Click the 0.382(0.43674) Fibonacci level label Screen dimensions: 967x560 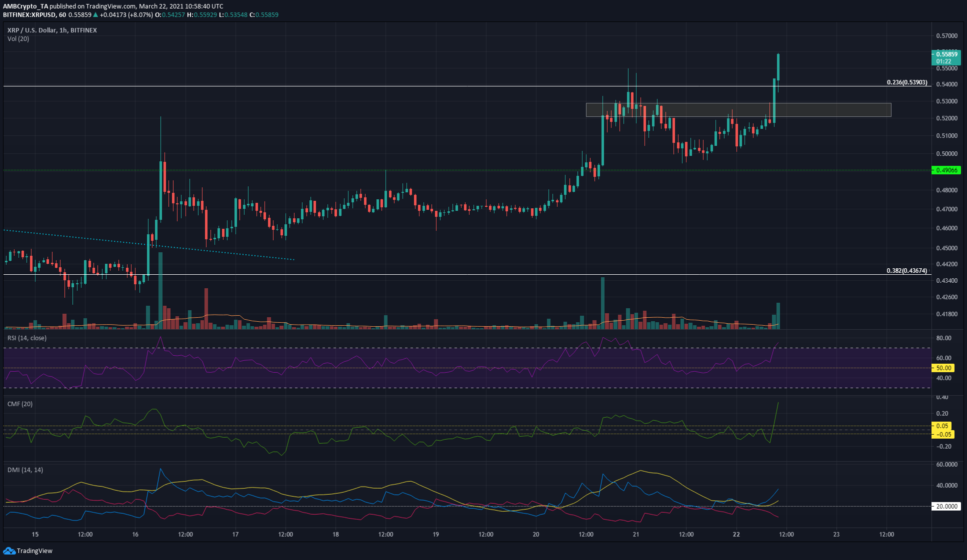tap(907, 271)
